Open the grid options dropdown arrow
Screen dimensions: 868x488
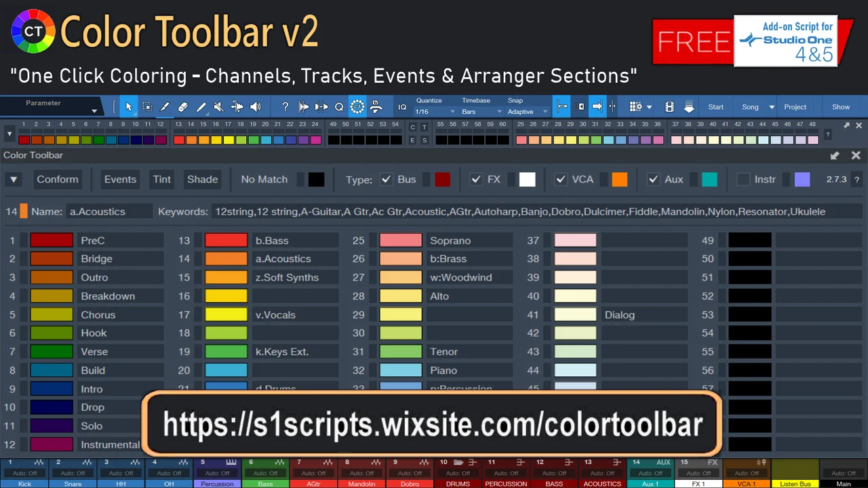(x=649, y=107)
